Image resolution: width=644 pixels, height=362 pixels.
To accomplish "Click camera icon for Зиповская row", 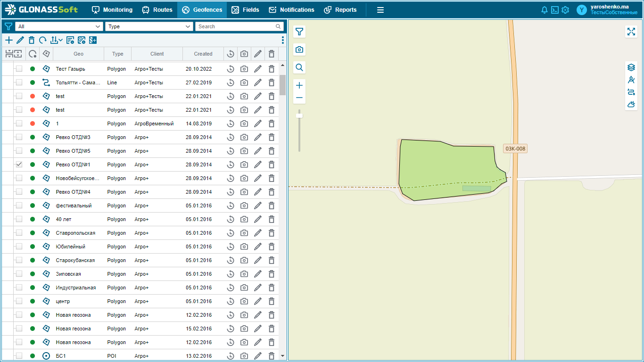I will [244, 274].
